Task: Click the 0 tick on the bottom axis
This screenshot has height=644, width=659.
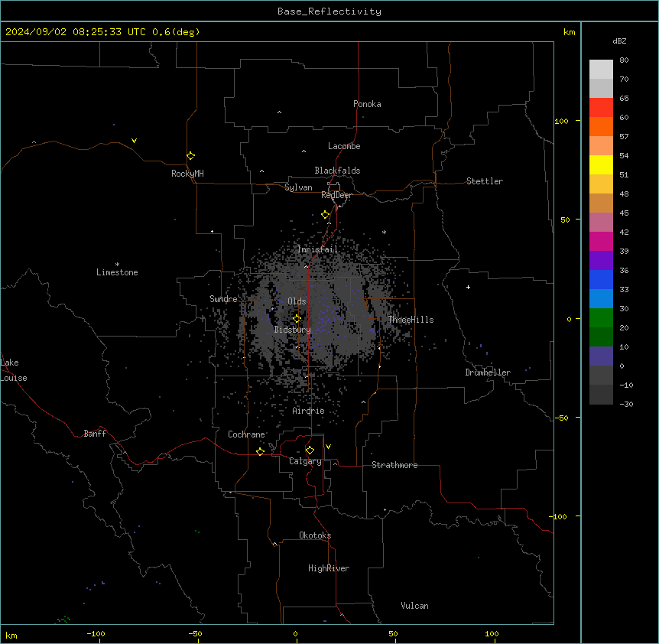Action: 295,633
